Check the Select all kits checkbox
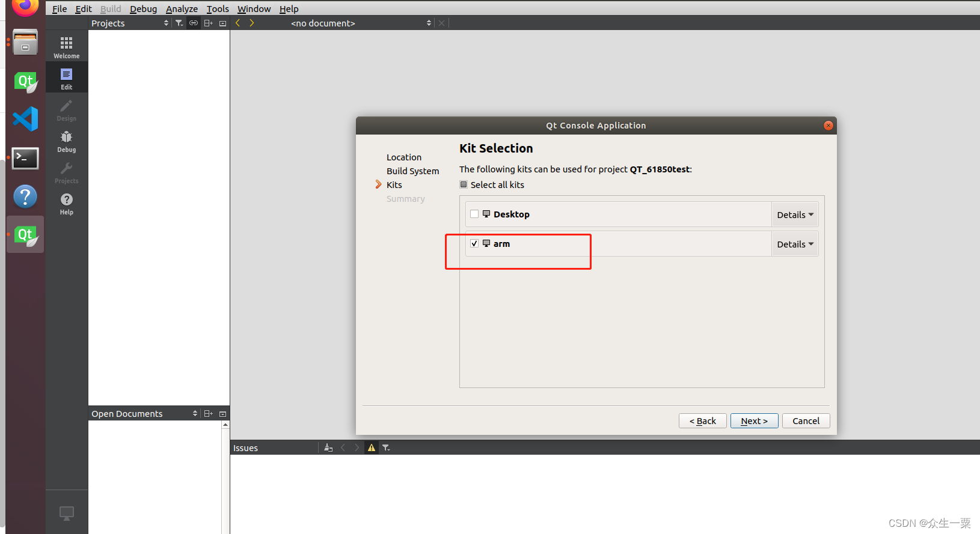Screen dimensions: 980x534 pyautogui.click(x=464, y=184)
